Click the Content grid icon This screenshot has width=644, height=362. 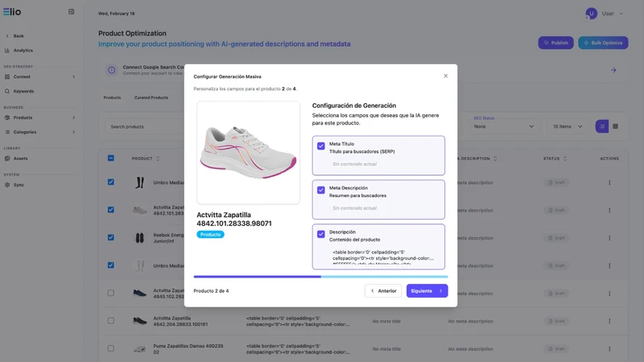pos(7,76)
